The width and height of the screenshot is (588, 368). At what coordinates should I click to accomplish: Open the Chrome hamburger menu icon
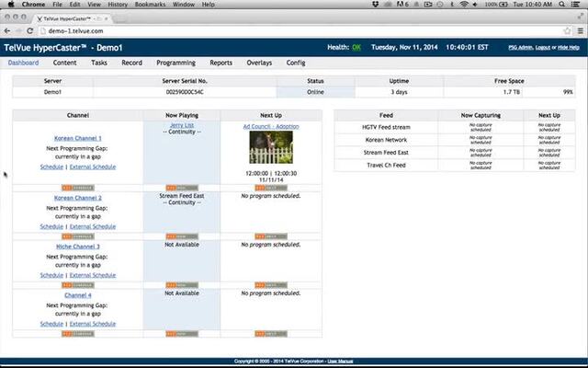(580, 30)
